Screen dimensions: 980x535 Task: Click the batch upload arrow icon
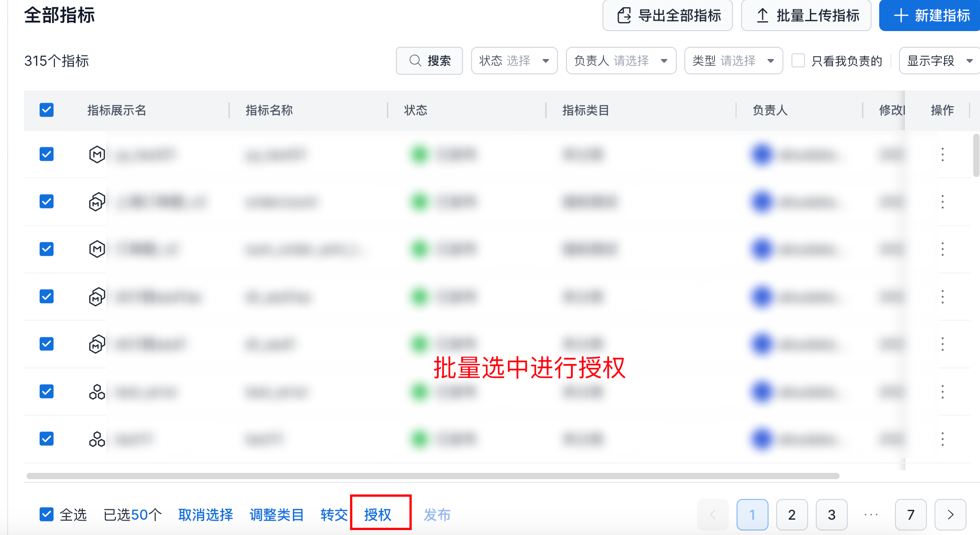click(762, 16)
